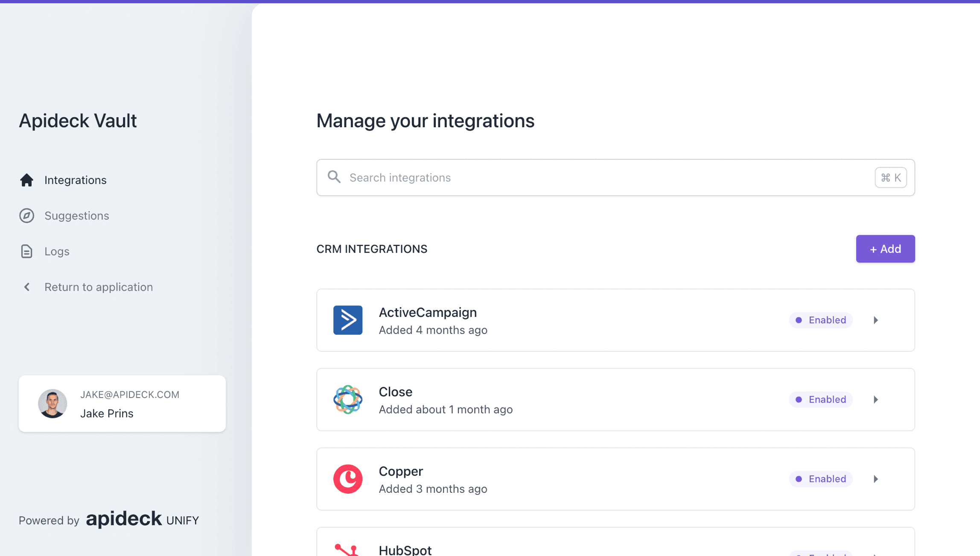Click the back chevron beside Return to application
Viewport: 980px width, 556px height.
coord(26,287)
